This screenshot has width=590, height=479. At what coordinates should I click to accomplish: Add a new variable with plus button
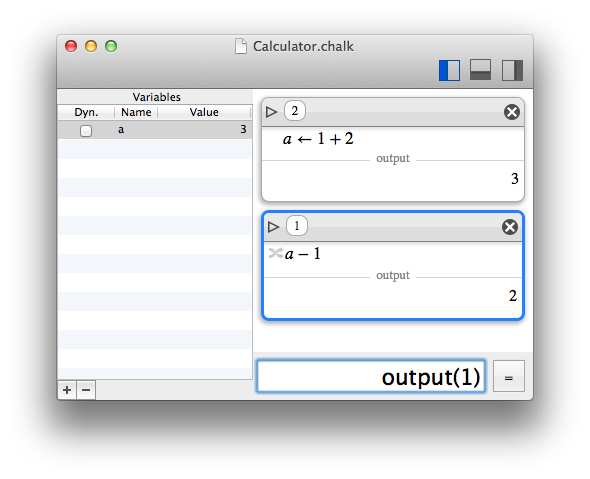point(67,390)
